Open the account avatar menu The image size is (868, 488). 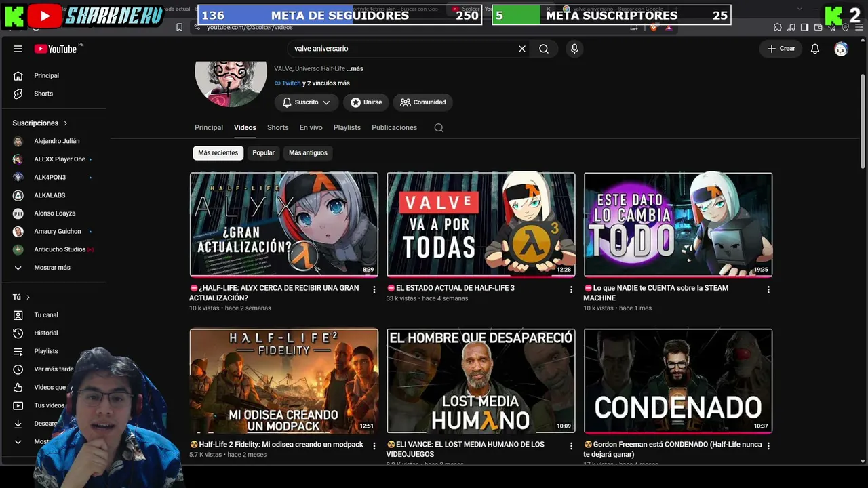841,49
